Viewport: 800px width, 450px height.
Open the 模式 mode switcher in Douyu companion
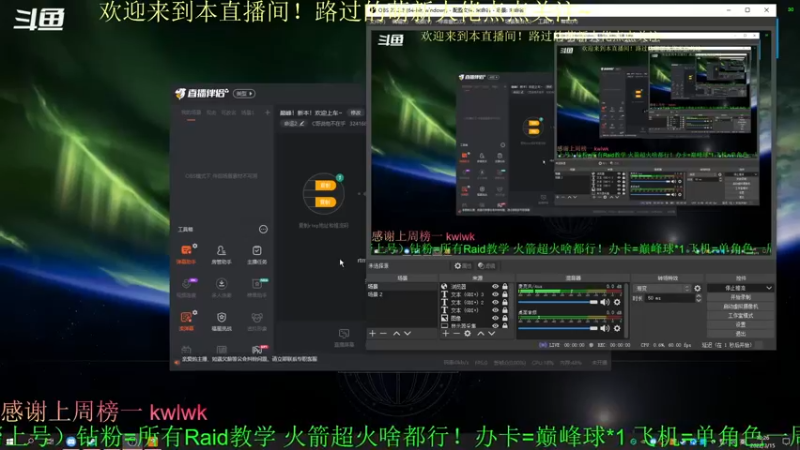click(244, 93)
